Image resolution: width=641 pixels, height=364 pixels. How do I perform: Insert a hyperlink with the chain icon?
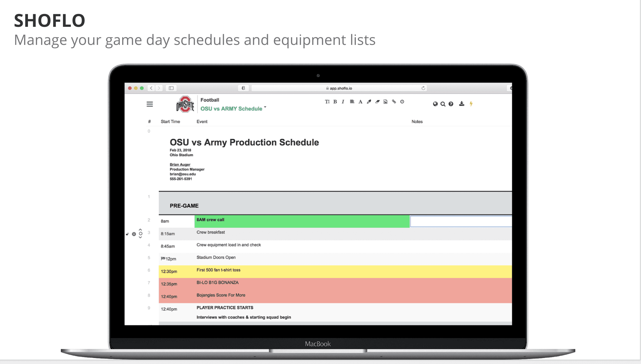pos(394,102)
